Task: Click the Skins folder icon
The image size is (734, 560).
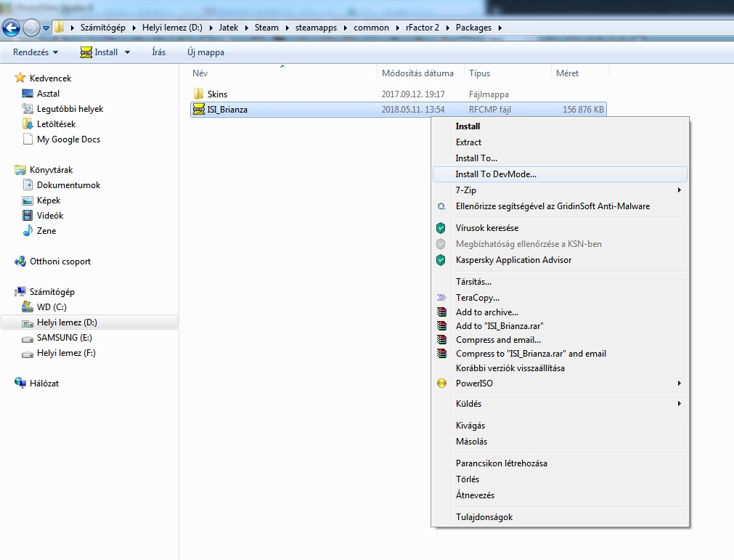Action: pos(199,94)
